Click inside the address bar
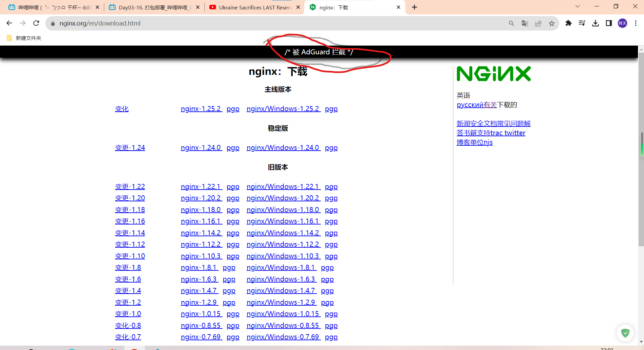The width and height of the screenshot is (644, 350). pyautogui.click(x=202, y=23)
